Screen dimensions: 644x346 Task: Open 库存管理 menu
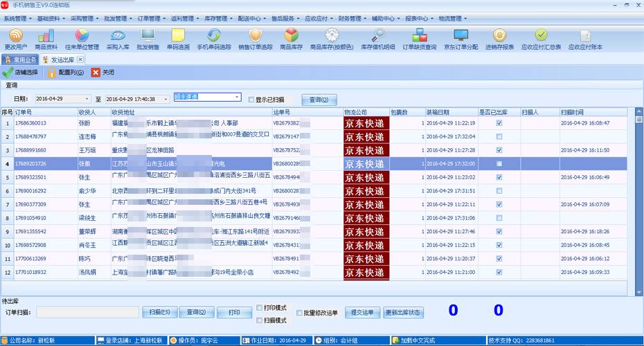click(218, 19)
